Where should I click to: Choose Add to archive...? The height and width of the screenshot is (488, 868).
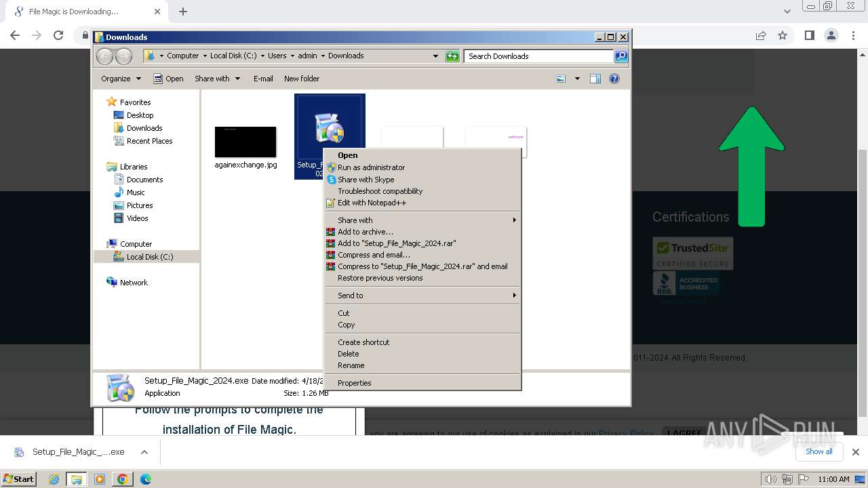365,232
